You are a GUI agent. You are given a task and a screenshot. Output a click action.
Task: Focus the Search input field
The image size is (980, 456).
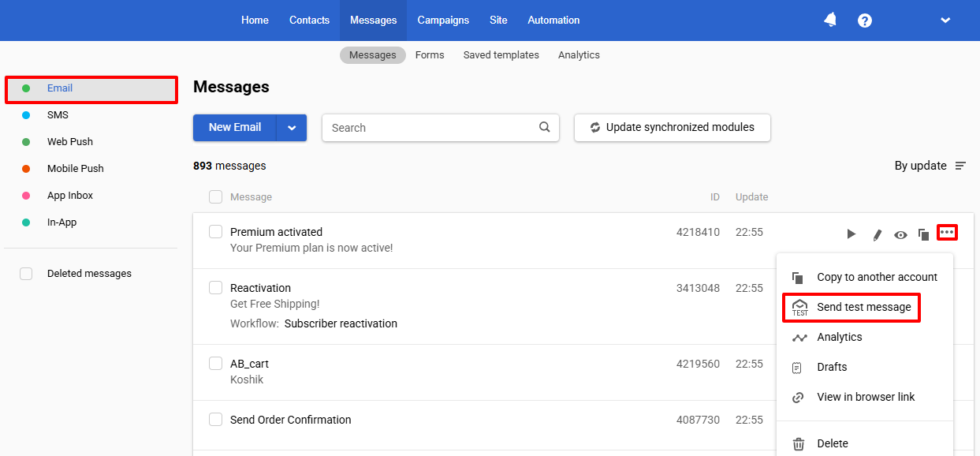click(430, 128)
